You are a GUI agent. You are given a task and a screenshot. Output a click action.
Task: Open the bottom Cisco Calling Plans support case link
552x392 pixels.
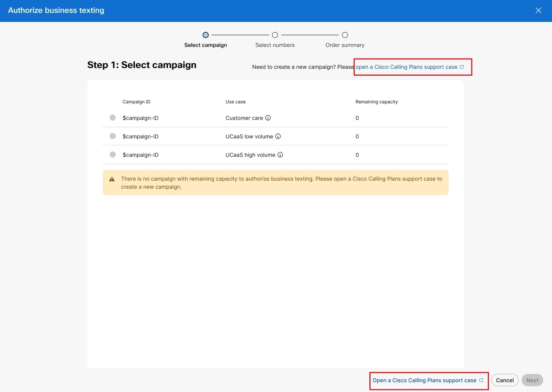tap(424, 380)
